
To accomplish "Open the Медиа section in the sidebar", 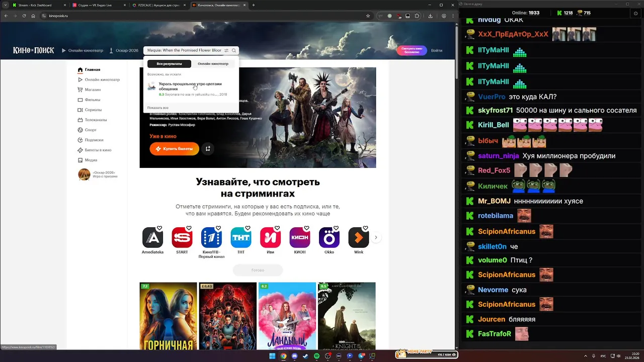I will click(x=88, y=160).
